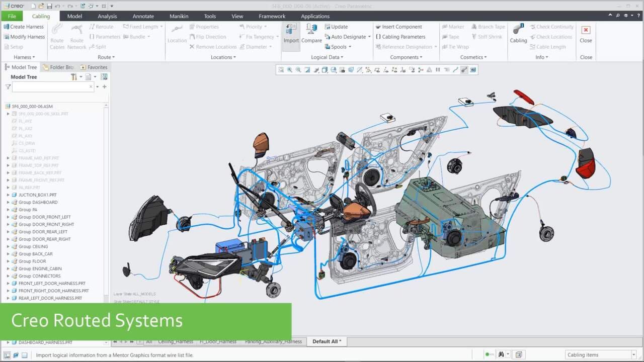644x362 pixels.
Task: Open the Folder Browser panel tab
Action: tap(58, 67)
